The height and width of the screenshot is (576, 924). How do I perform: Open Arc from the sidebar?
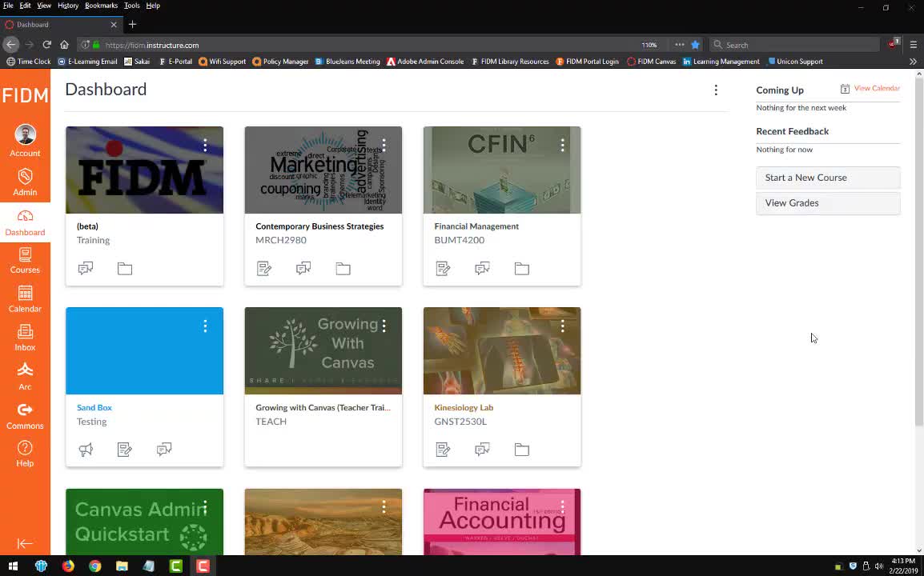(x=25, y=377)
